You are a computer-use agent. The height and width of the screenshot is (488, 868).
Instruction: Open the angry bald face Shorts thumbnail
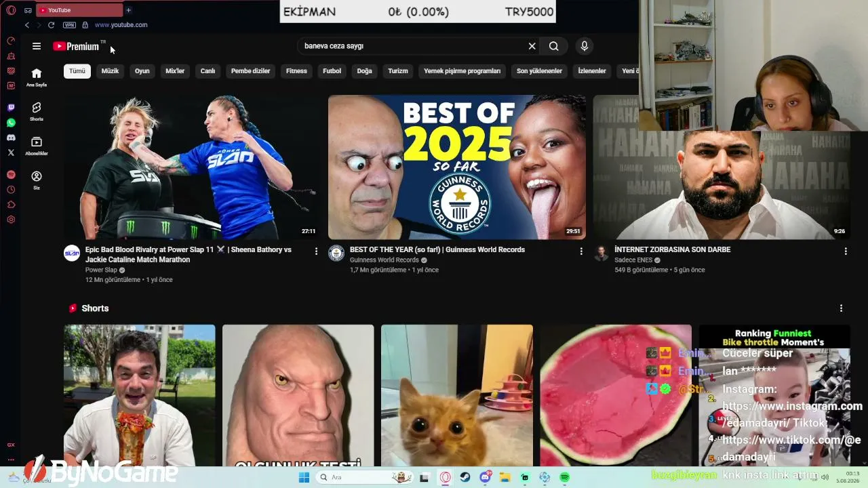(x=298, y=396)
